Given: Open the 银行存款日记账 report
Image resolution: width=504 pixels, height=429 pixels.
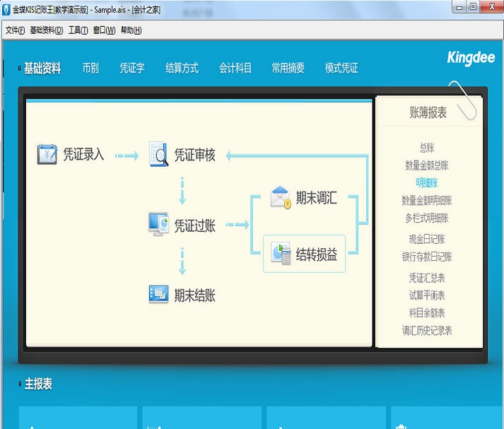Looking at the screenshot, I should click(x=427, y=257).
